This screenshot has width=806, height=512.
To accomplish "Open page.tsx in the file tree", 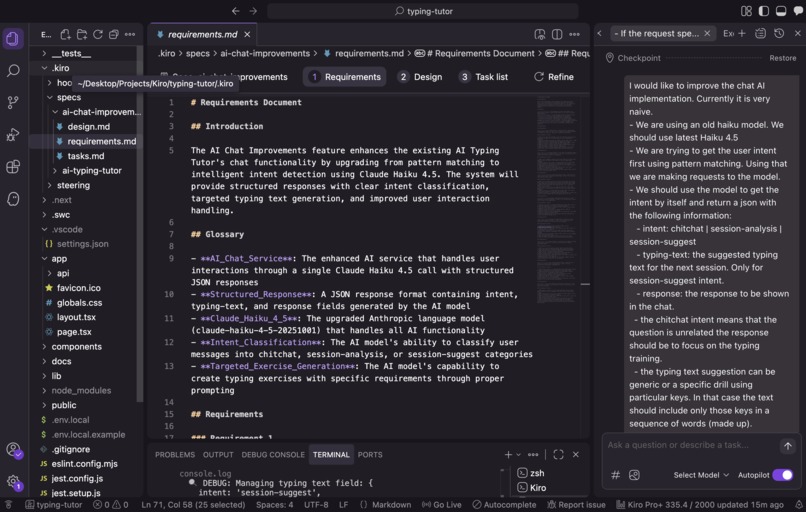I will (x=74, y=332).
